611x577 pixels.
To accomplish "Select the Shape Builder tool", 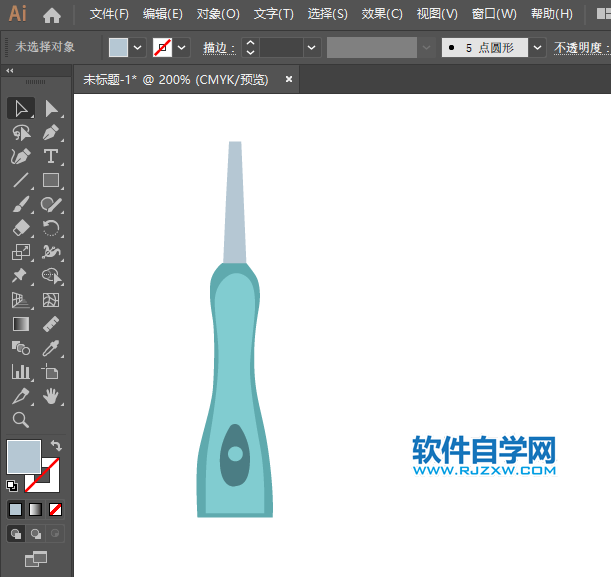I will (x=51, y=276).
